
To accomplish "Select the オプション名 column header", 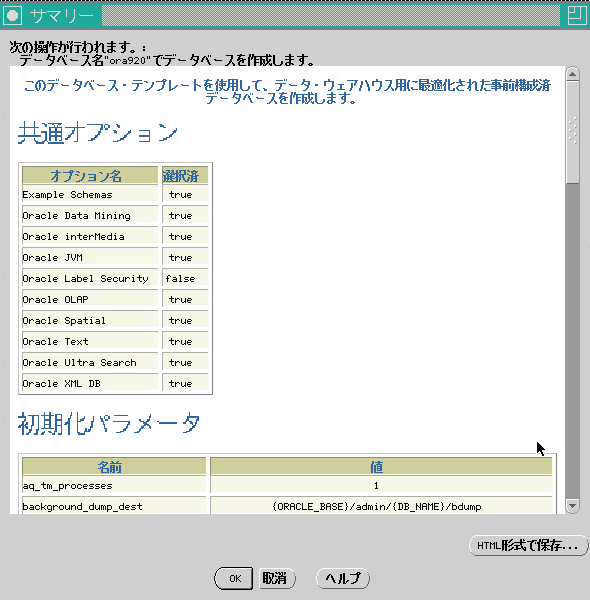I will pyautogui.click(x=90, y=176).
